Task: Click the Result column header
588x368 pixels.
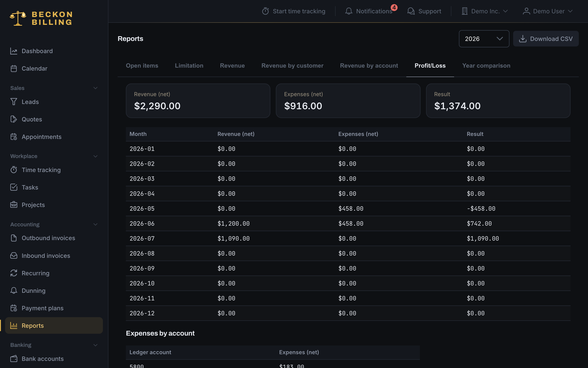Action: click(x=475, y=134)
